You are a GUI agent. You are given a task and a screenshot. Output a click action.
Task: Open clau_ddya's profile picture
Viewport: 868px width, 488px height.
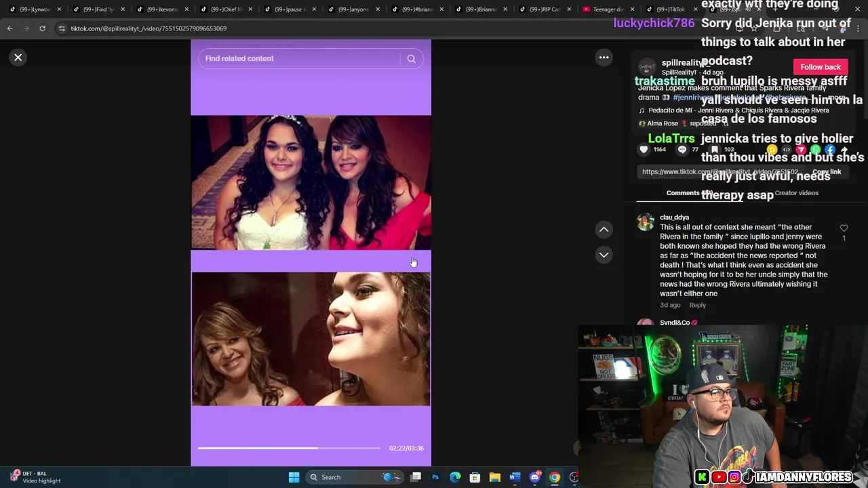coord(646,222)
